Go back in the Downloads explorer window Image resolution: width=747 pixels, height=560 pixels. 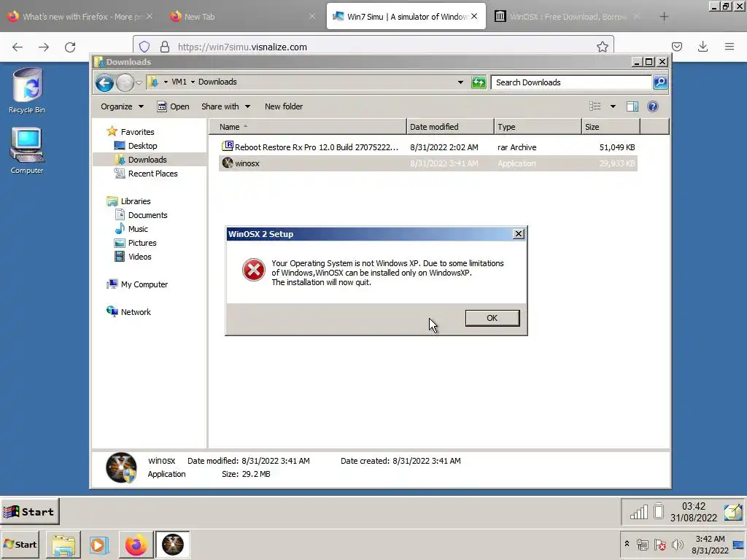pos(104,83)
